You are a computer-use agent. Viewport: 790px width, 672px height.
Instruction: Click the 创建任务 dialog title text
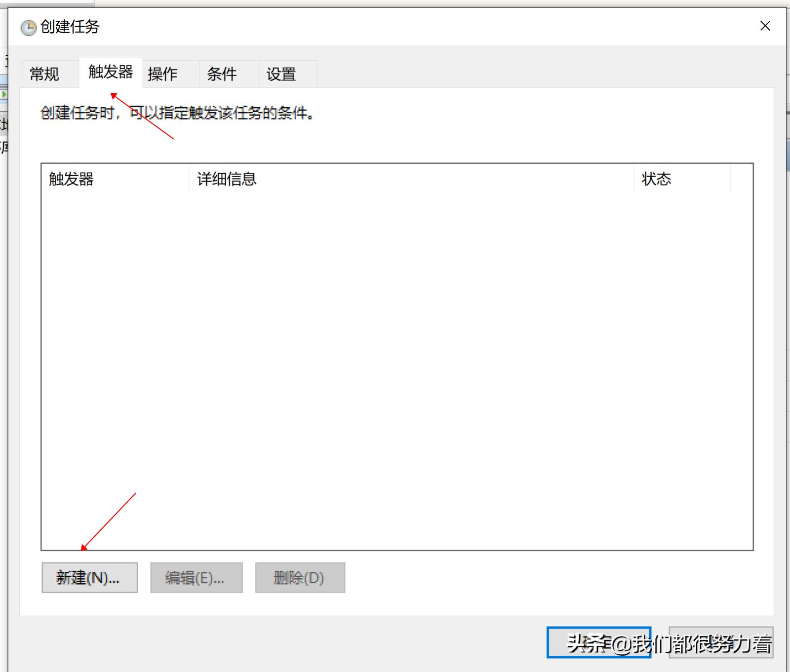[x=71, y=28]
